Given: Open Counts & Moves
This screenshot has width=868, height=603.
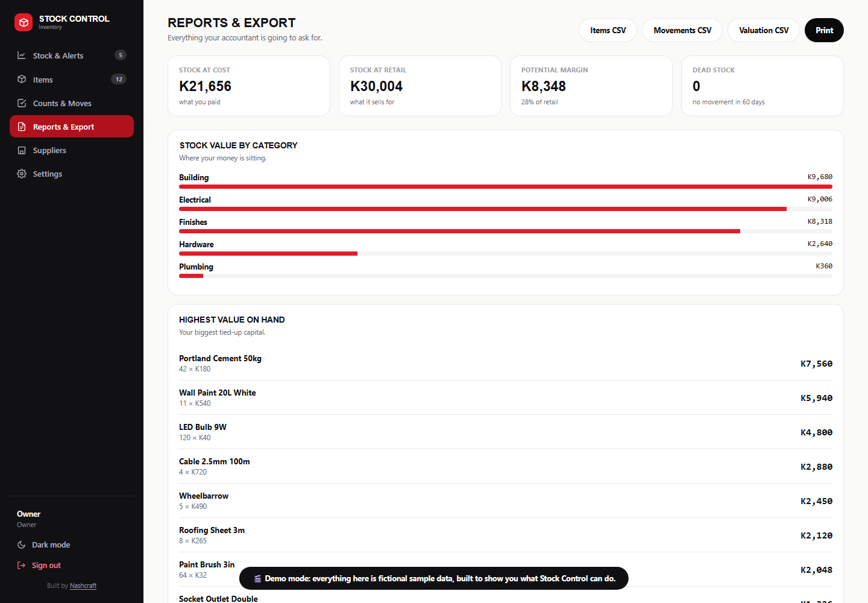Looking at the screenshot, I should 72,103.
